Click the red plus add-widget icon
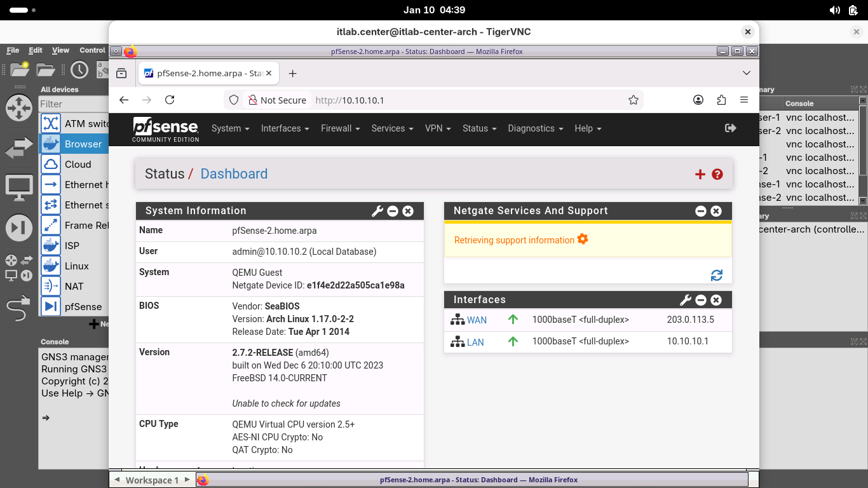 pyautogui.click(x=700, y=174)
